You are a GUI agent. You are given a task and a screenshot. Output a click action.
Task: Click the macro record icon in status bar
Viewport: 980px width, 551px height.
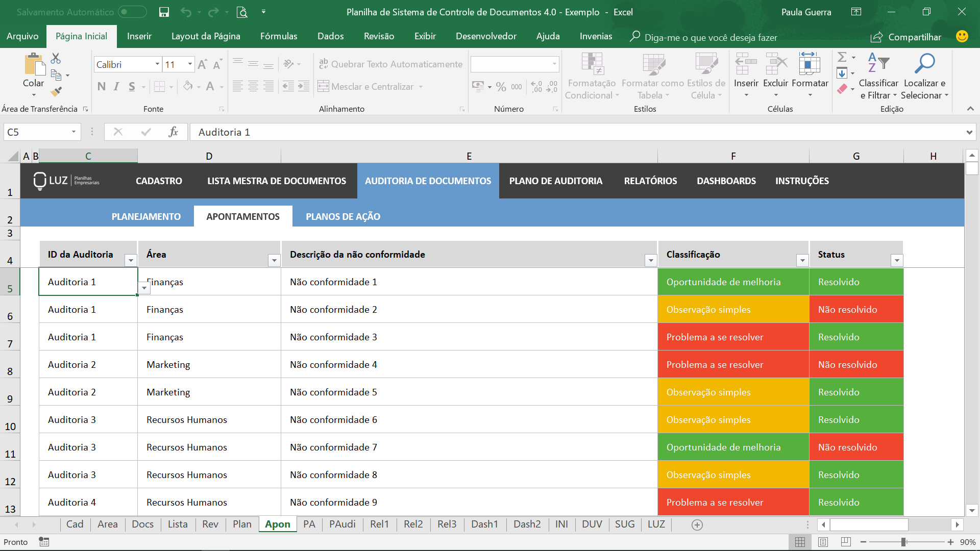(44, 542)
